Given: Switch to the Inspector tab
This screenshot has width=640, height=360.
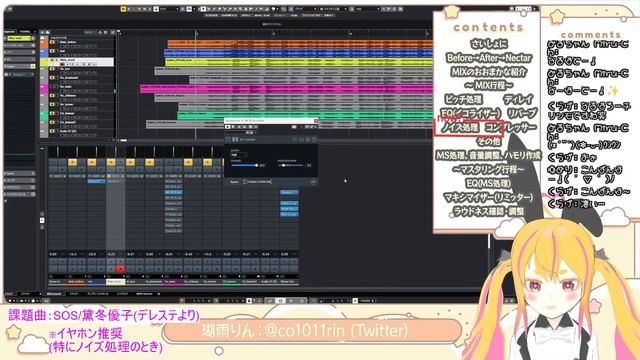Looking at the screenshot, I should click(10, 31).
